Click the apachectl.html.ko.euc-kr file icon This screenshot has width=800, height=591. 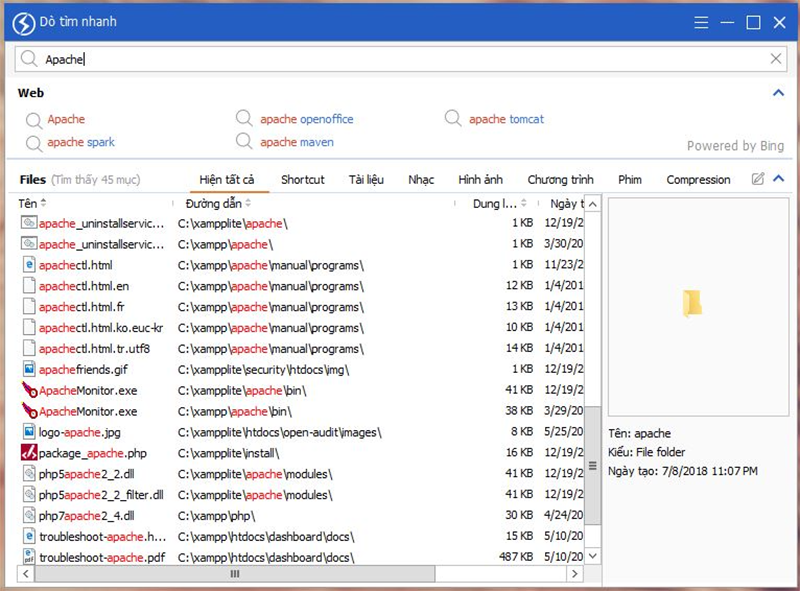point(29,327)
